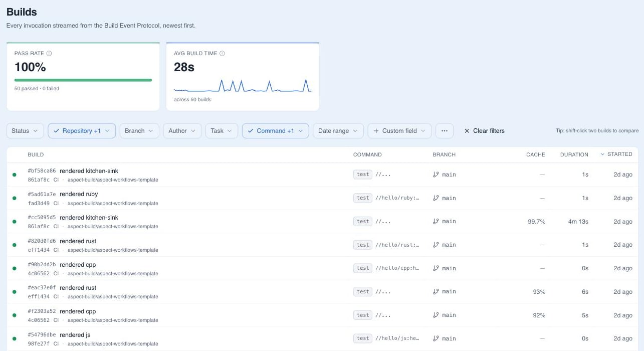
Task: Click the green pass rate progress bar
Action: tap(83, 80)
